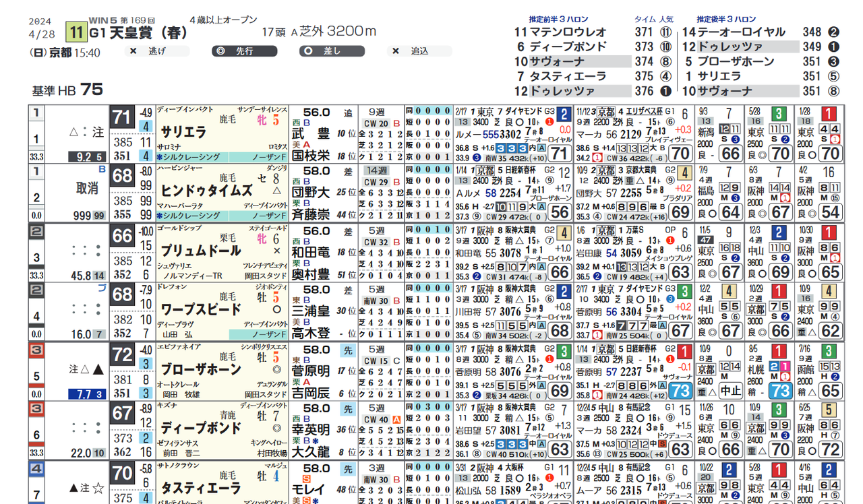Choose the 差し running-style pill
Screen dimensions: 863x504
click(x=332, y=51)
